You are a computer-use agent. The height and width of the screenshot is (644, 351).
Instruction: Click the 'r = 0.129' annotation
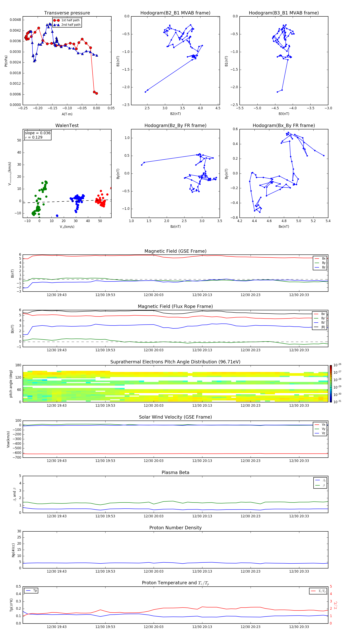coord(34,137)
